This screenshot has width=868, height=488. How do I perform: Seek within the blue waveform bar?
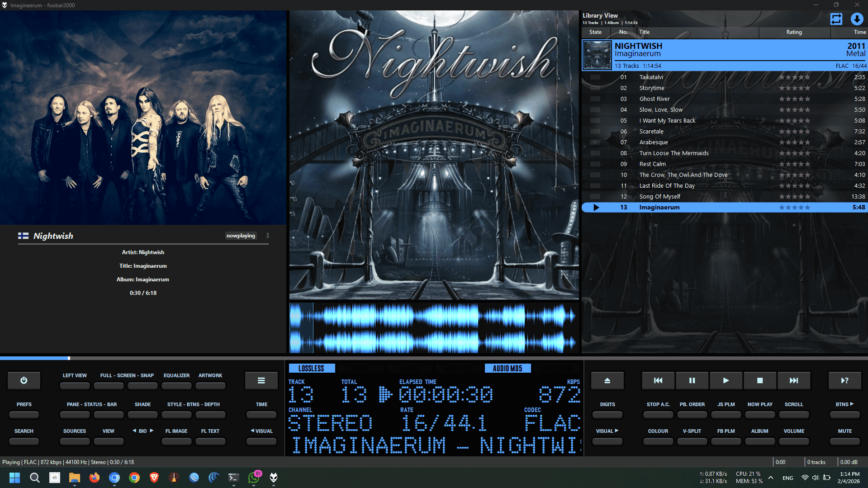pos(433,328)
